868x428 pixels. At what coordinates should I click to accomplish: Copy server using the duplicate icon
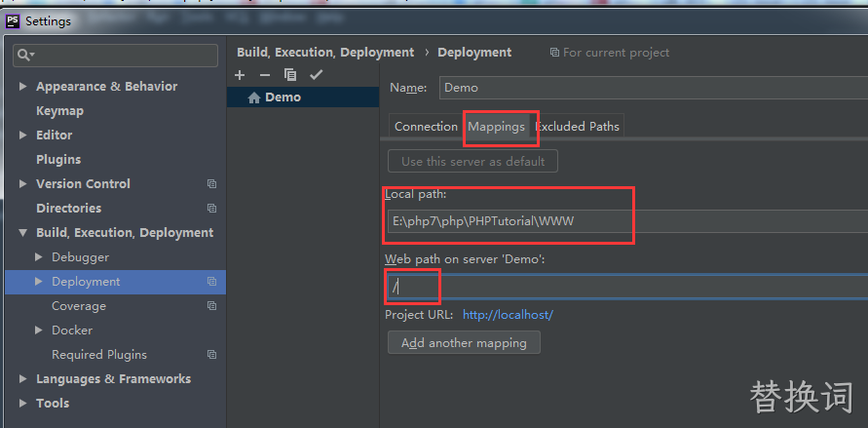[290, 75]
